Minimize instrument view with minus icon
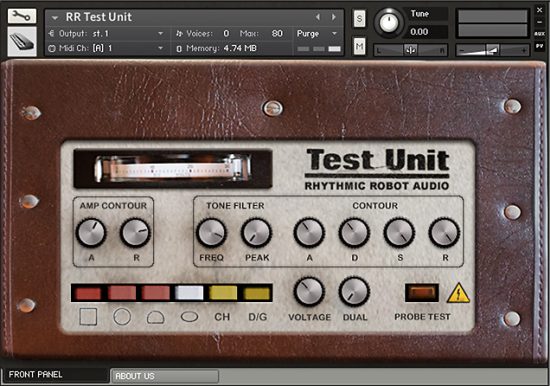This screenshot has height=386, width=550. [540, 22]
